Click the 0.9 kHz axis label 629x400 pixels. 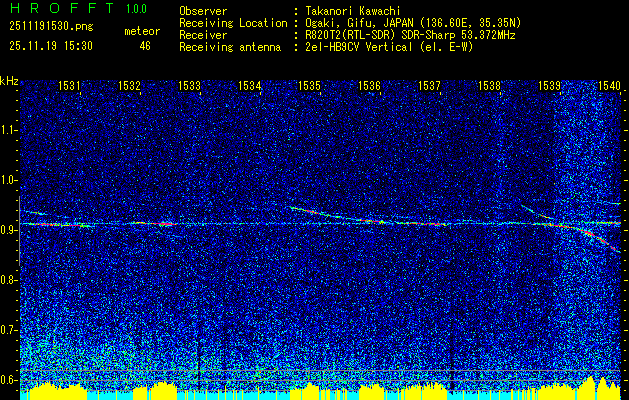pyautogui.click(x=7, y=230)
